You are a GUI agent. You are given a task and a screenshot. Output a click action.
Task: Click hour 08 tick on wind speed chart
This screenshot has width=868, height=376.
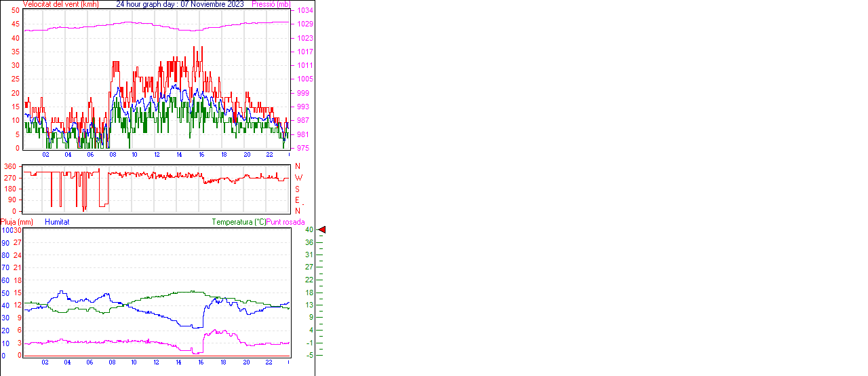(x=112, y=155)
